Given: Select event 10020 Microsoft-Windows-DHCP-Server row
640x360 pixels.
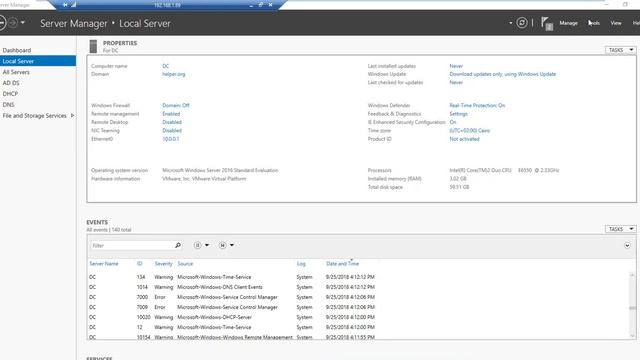Looking at the screenshot, I should coord(232,317).
